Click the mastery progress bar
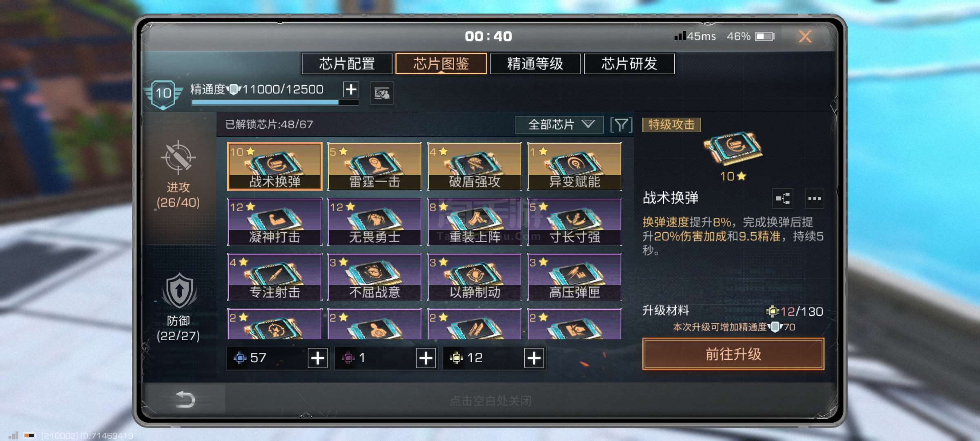Image resolution: width=980 pixels, height=441 pixels. pos(275,102)
